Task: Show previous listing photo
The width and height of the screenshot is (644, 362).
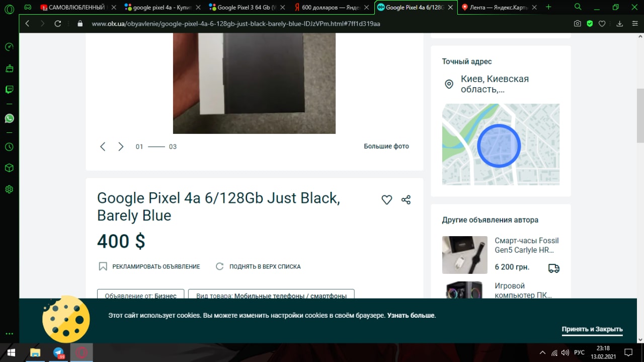Action: click(103, 147)
